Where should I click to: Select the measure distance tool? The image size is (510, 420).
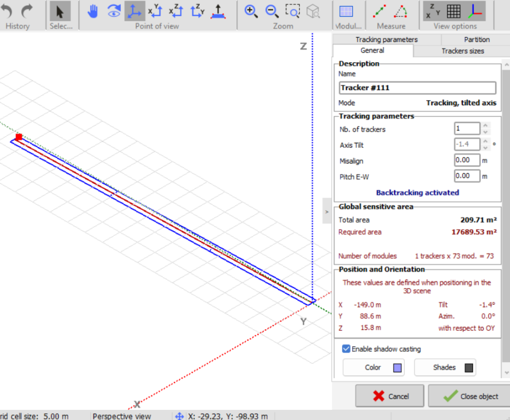(x=380, y=11)
